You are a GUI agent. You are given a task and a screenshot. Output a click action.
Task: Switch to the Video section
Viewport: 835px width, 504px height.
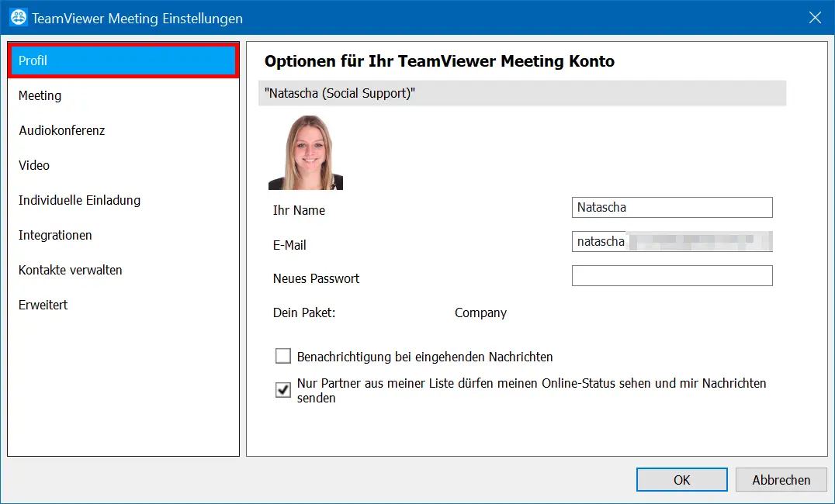tap(123, 165)
